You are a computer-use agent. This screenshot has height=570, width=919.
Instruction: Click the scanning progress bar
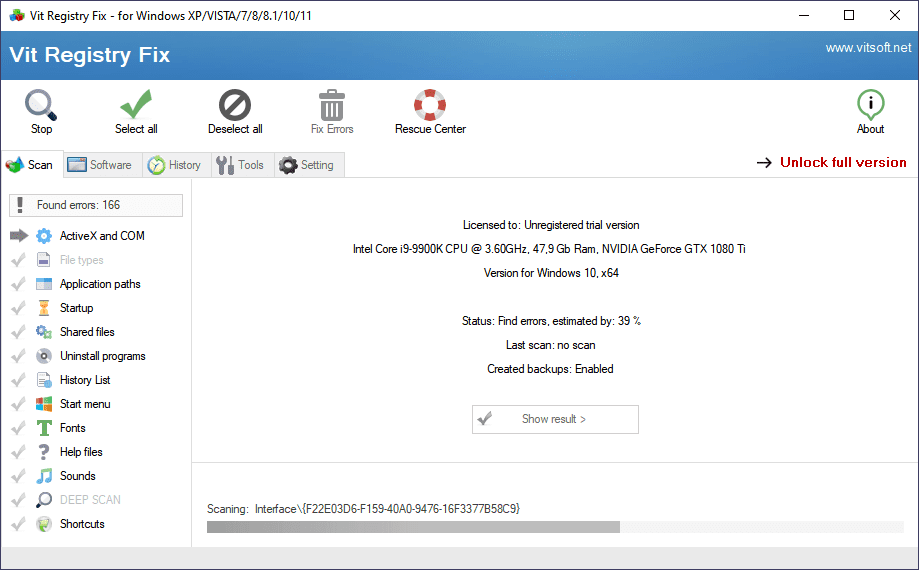(555, 527)
